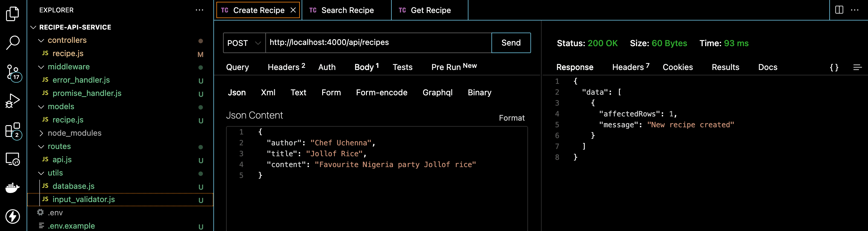The width and height of the screenshot is (868, 231).
Task: Open the Remote Explorer icon
Action: (13, 159)
